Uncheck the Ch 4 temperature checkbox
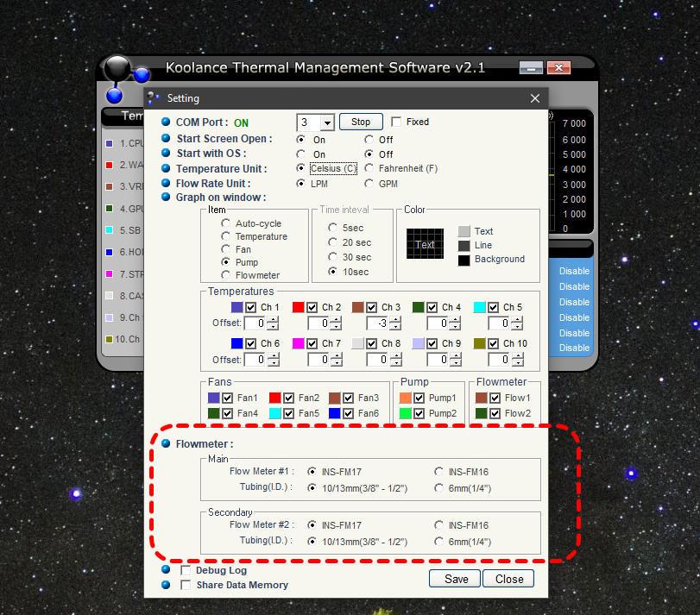This screenshot has width=700, height=615. pos(432,307)
